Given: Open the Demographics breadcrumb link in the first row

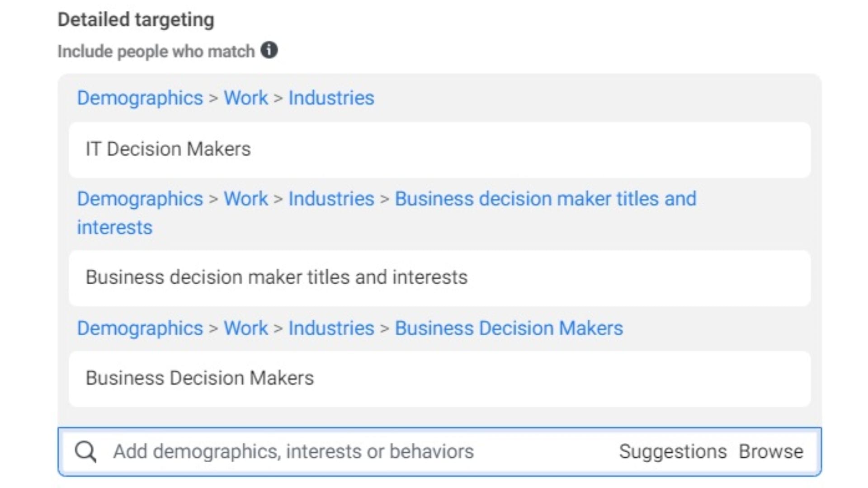Looking at the screenshot, I should (x=140, y=98).
